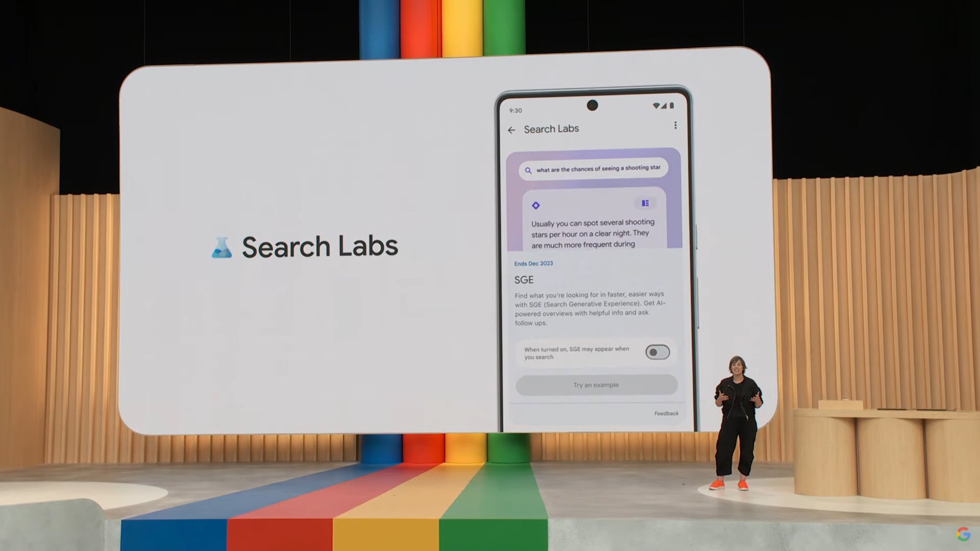This screenshot has width=980, height=551.
Task: Click the AI generative response diamond icon
Action: (536, 205)
